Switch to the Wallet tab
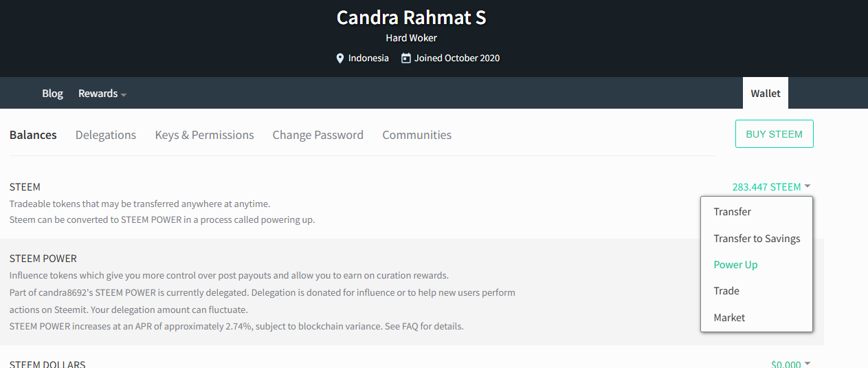The height and width of the screenshot is (368, 868). [766, 94]
